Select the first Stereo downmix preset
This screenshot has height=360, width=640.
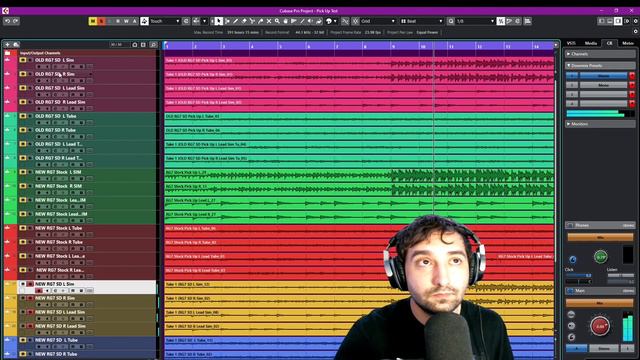tap(603, 76)
